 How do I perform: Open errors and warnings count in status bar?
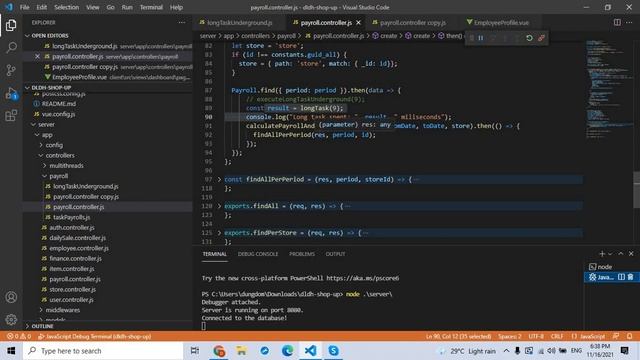coord(18,336)
